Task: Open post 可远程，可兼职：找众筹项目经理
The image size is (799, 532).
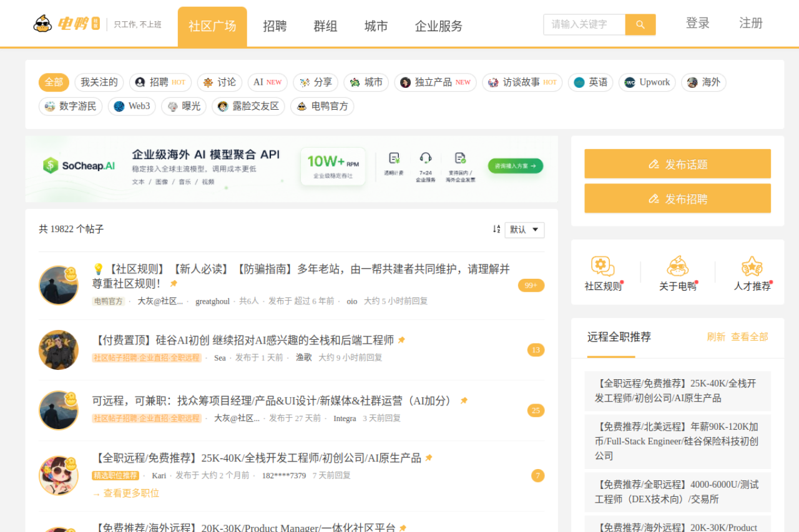Action: click(274, 400)
